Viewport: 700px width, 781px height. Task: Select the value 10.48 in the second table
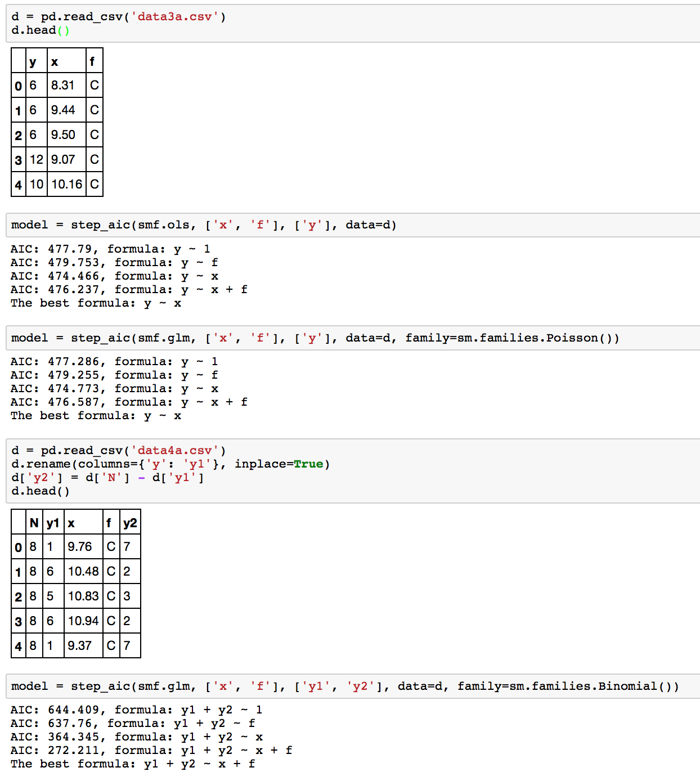click(x=83, y=571)
